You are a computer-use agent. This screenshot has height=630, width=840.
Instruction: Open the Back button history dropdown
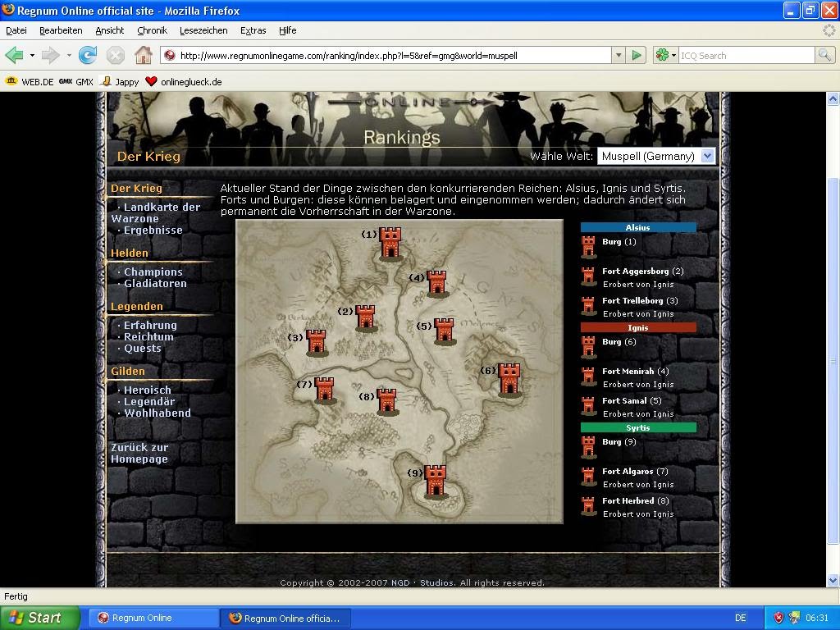32,55
